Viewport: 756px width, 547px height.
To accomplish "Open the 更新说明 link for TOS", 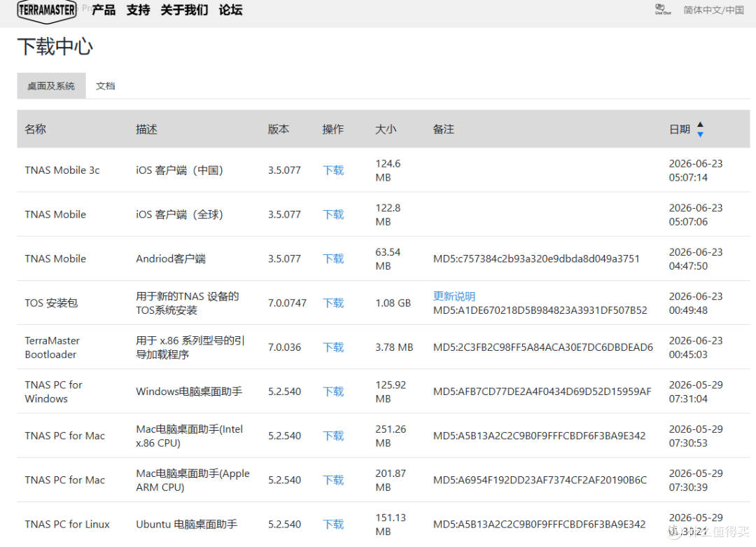I will click(x=454, y=296).
